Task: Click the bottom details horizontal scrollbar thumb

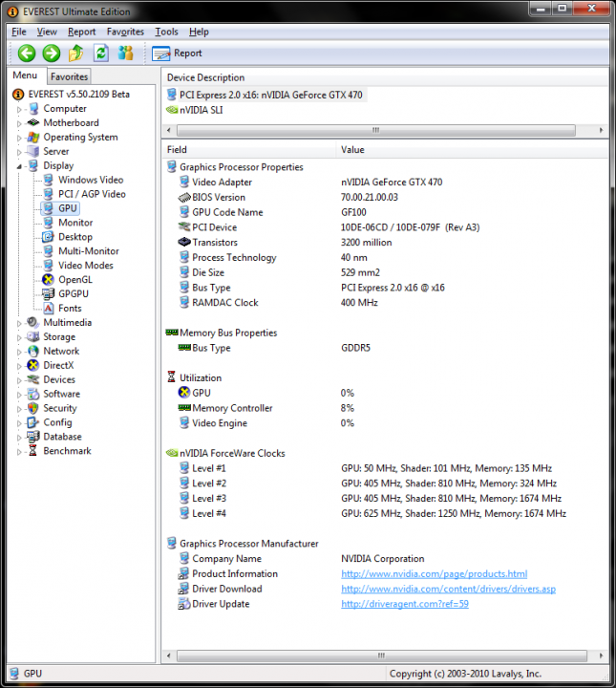Action: point(382,656)
